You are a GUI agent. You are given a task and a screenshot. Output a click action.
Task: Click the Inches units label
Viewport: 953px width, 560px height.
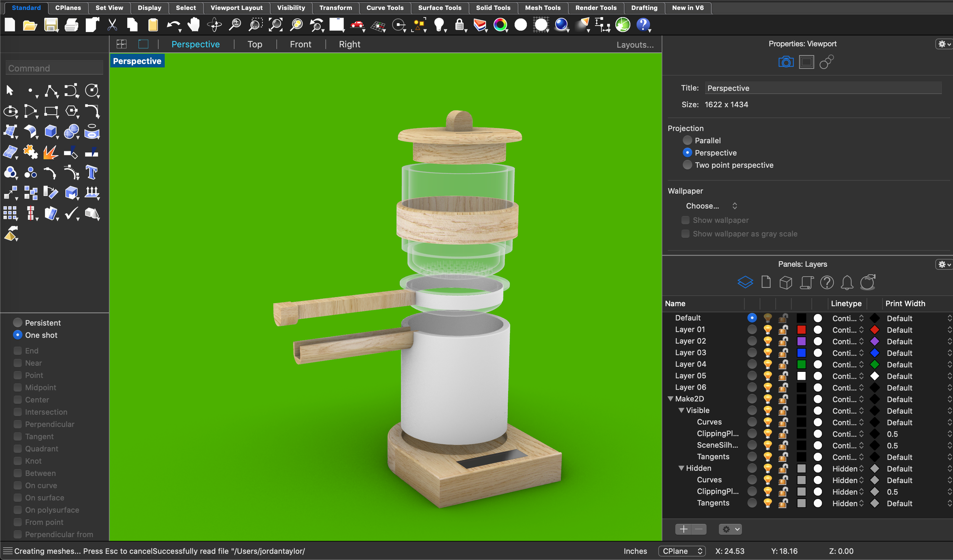635,551
